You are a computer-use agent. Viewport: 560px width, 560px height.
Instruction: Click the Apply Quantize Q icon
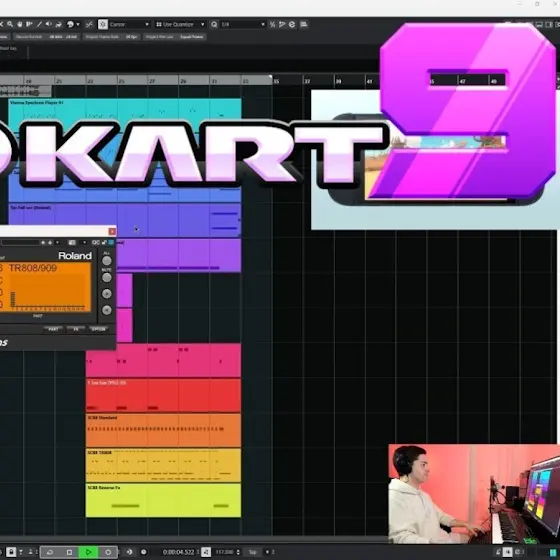tap(214, 24)
